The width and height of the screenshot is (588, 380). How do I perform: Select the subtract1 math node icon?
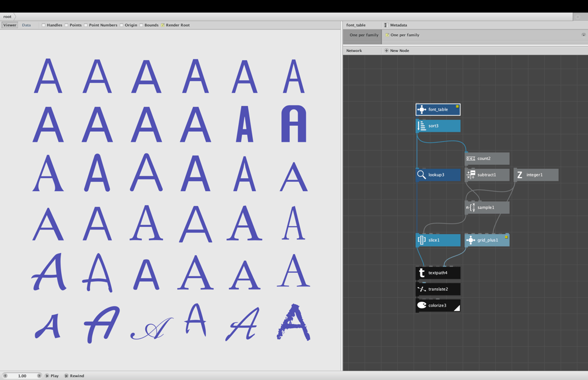tap(470, 175)
